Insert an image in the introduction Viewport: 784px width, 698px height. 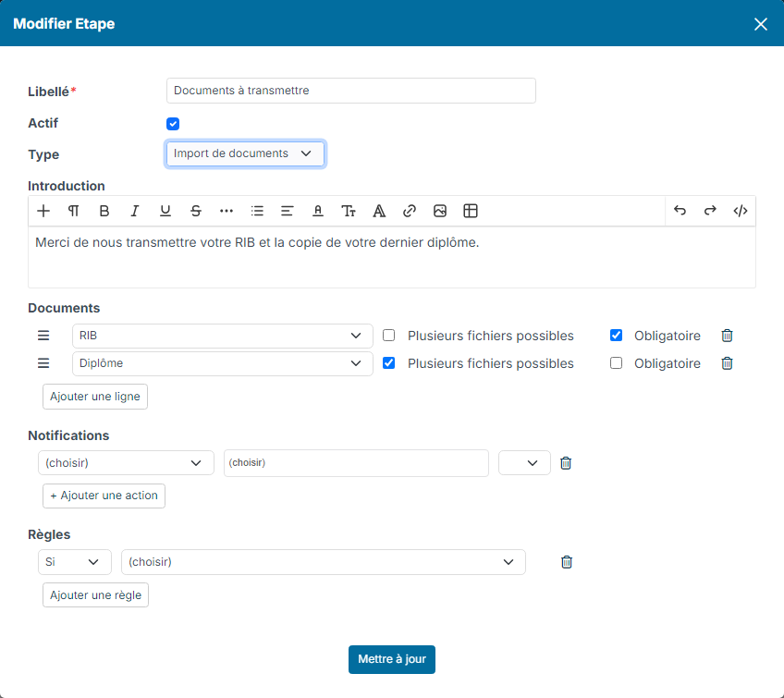[440, 211]
